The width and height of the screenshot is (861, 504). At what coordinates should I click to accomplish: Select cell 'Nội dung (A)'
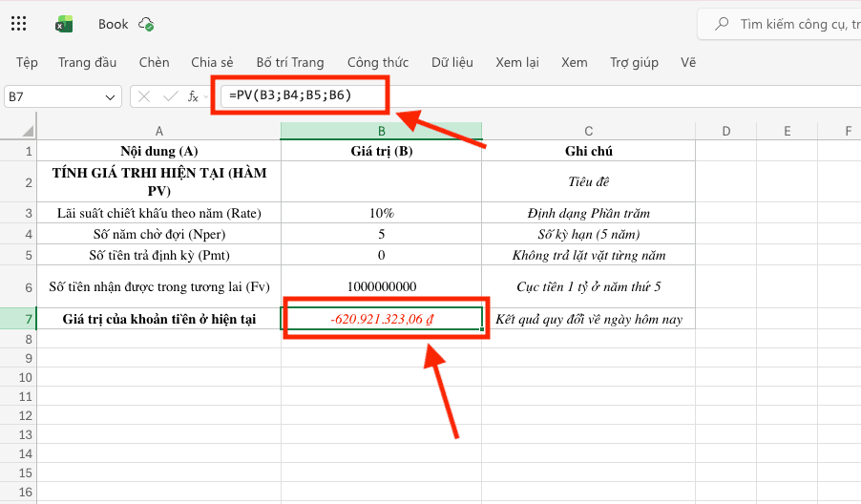point(158,151)
